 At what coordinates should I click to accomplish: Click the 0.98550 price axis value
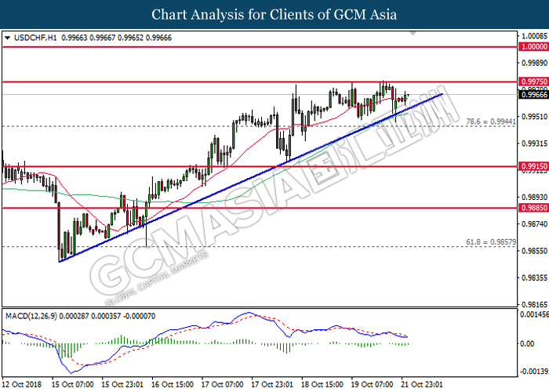[x=534, y=251]
